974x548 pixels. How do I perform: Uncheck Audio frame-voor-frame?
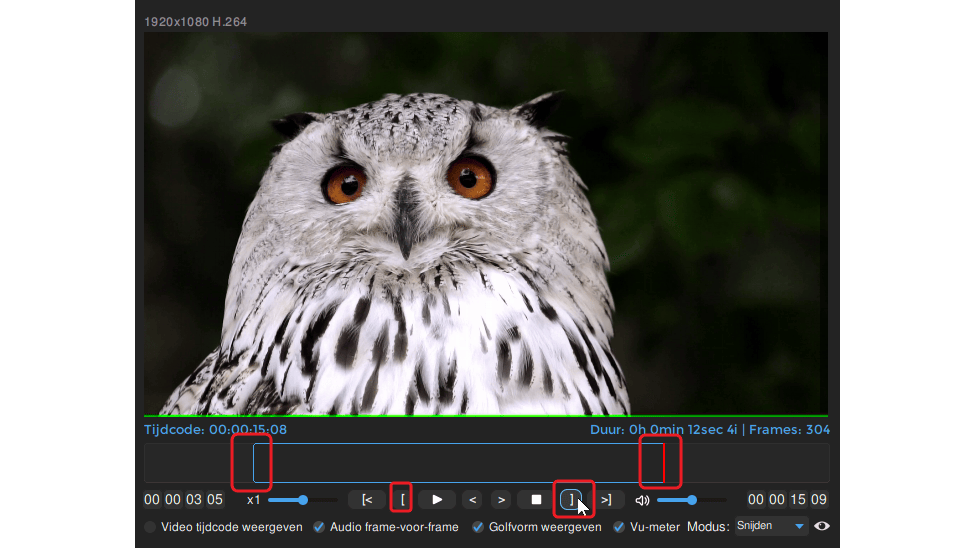pyautogui.click(x=319, y=527)
